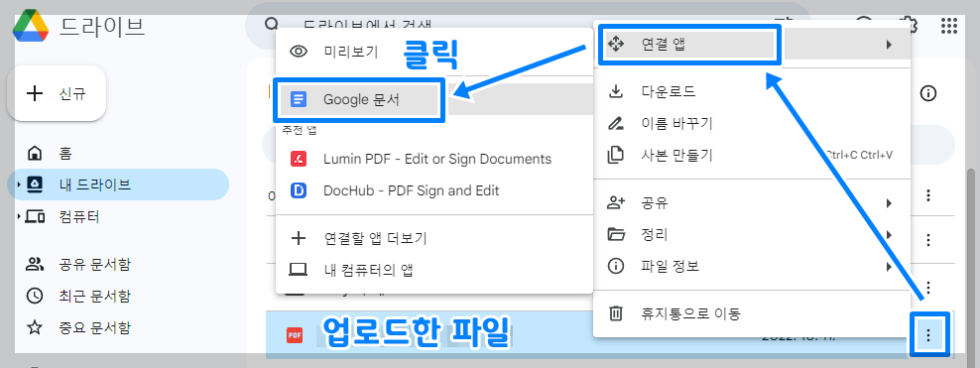Screen dimensions: 980x368
Task: Select 내 드라이브 in the sidebar
Action: [117, 184]
